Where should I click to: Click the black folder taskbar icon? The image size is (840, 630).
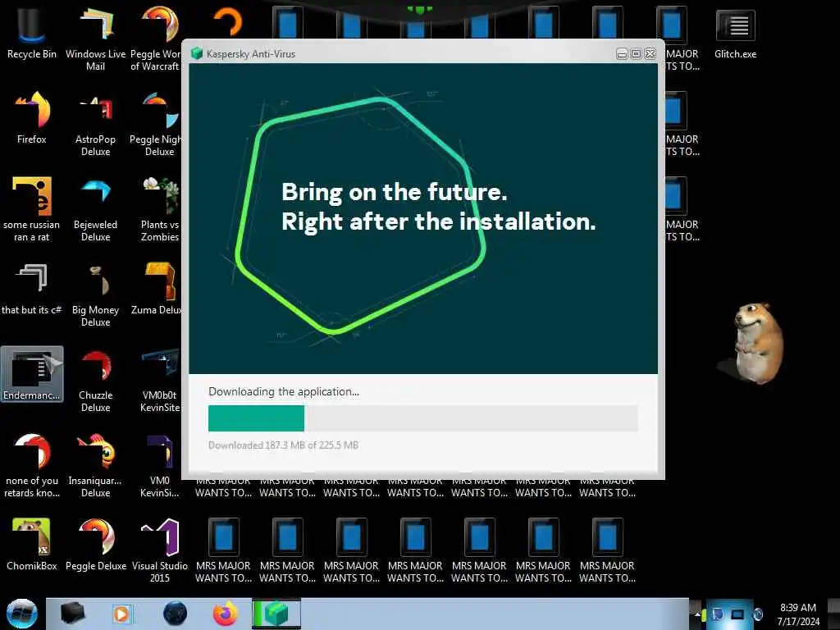[x=73, y=614]
